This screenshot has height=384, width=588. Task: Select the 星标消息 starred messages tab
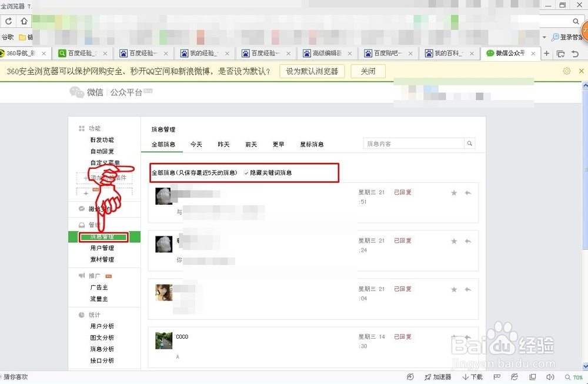312,144
